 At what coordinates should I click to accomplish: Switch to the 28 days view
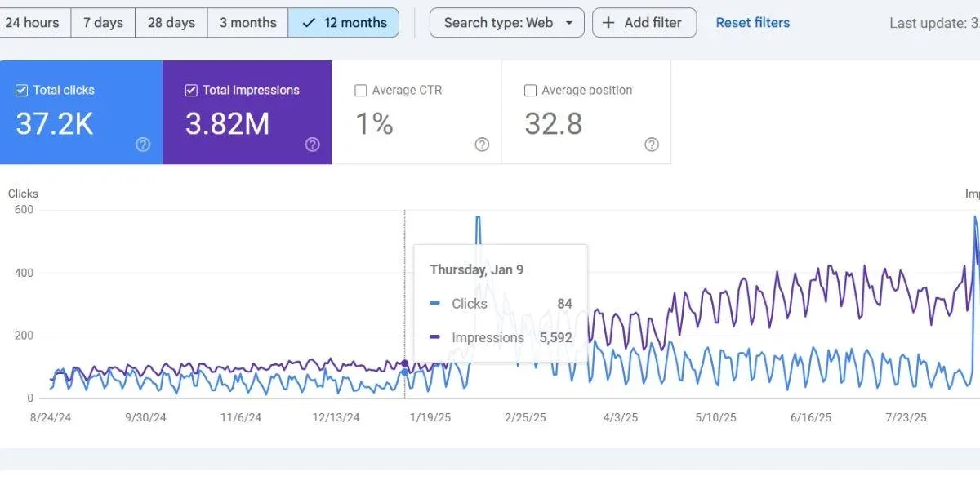point(170,22)
